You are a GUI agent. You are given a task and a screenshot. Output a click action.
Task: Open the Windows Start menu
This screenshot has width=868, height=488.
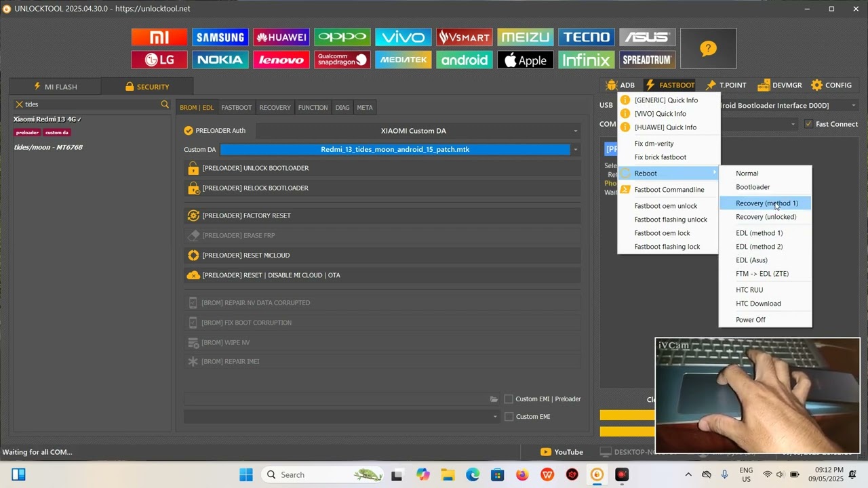coord(245,474)
